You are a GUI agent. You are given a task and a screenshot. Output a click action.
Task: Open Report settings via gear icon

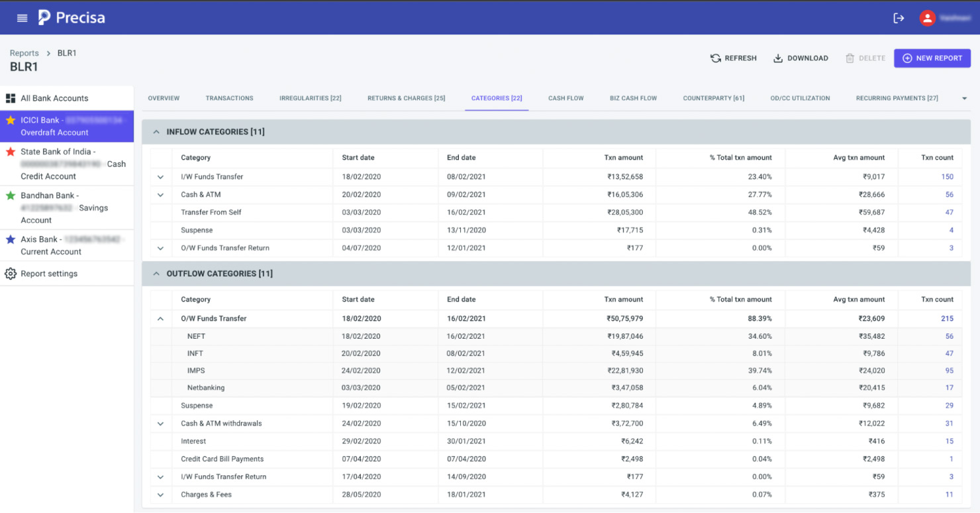click(x=9, y=273)
